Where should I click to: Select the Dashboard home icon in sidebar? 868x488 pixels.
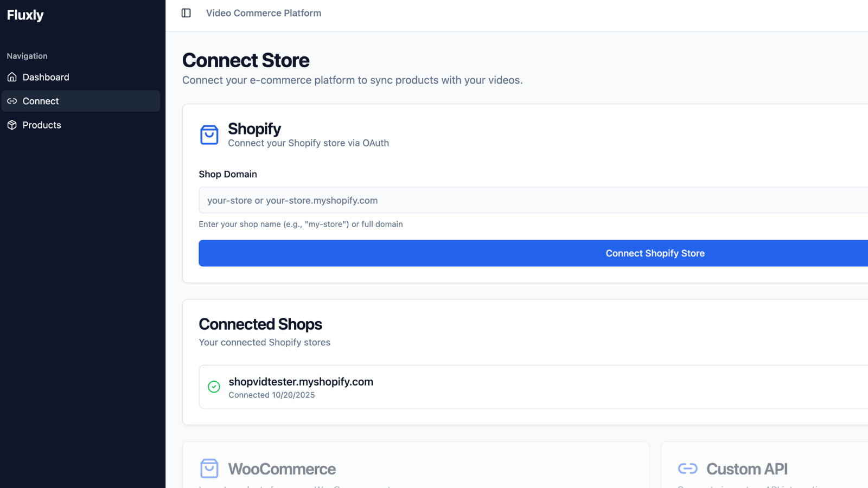pyautogui.click(x=12, y=77)
